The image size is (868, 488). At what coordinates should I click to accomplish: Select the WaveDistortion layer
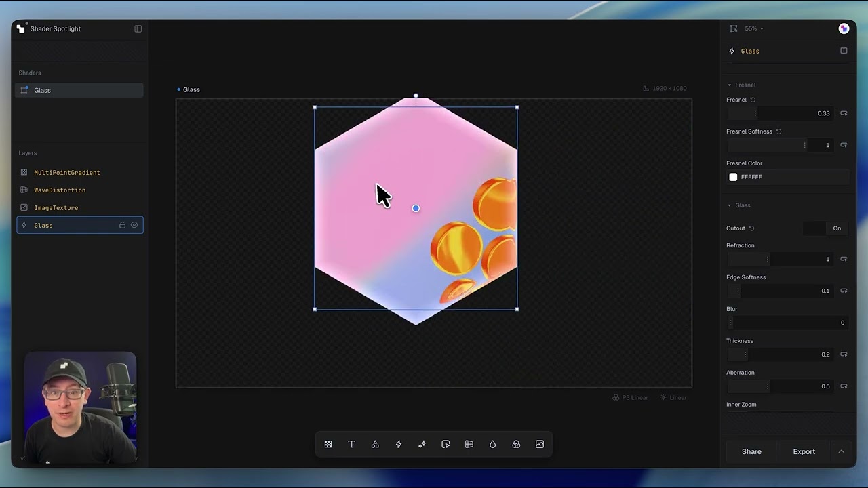tap(79, 190)
